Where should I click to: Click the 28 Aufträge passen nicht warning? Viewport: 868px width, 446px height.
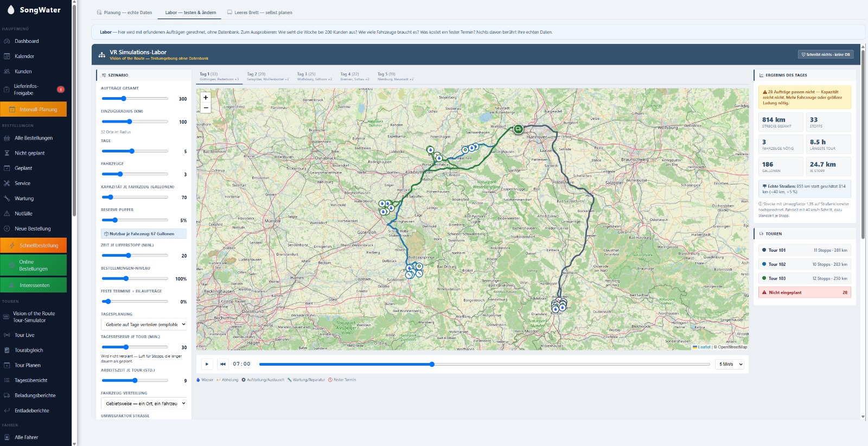point(805,97)
